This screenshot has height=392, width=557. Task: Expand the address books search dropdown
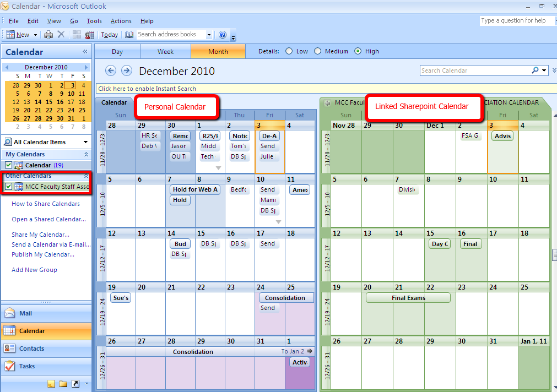tap(209, 35)
